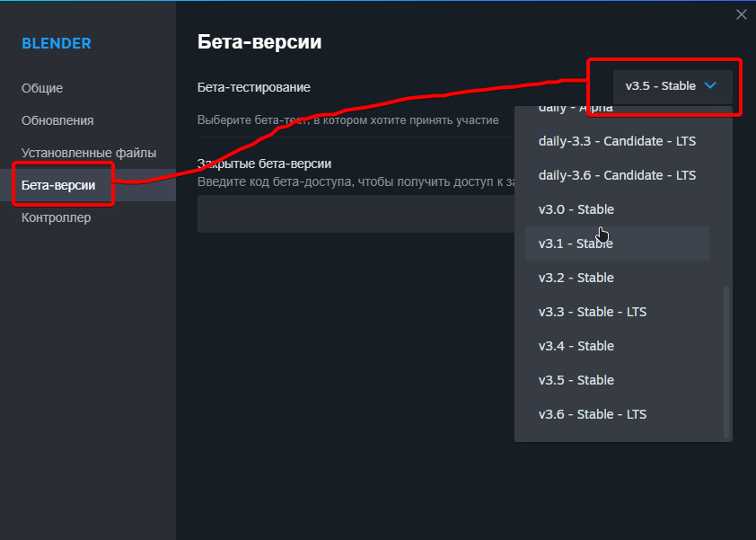
Task: Choose daily-3.6 - Candidate - LTS branch
Action: (x=617, y=175)
